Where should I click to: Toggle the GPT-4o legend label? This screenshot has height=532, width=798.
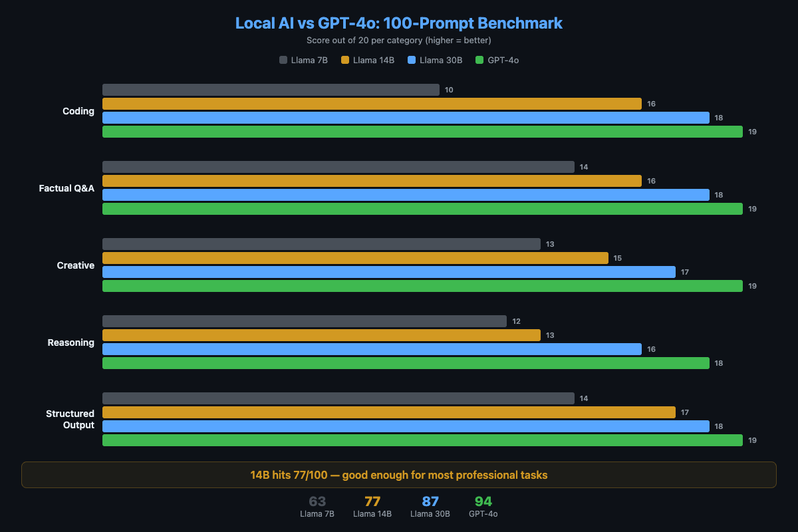(x=503, y=60)
